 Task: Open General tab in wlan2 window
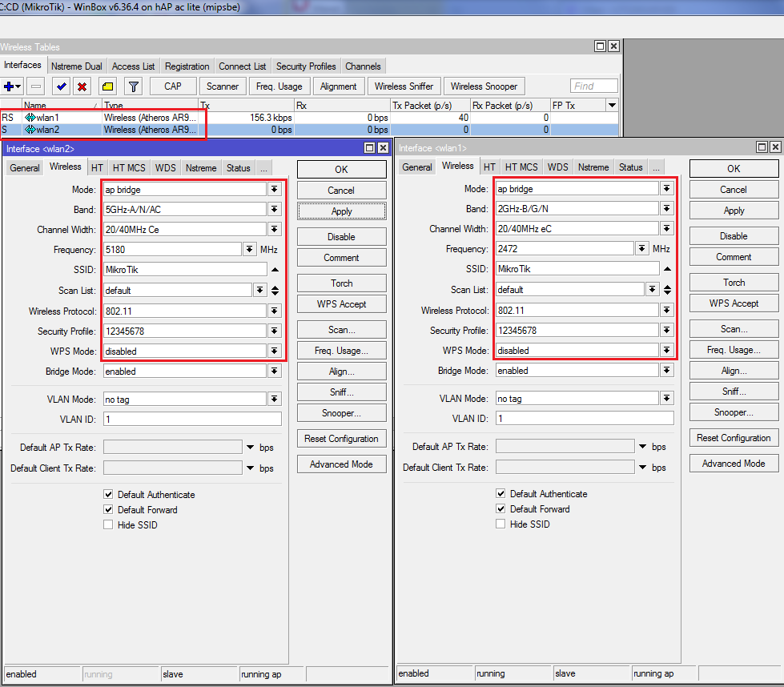pos(25,168)
